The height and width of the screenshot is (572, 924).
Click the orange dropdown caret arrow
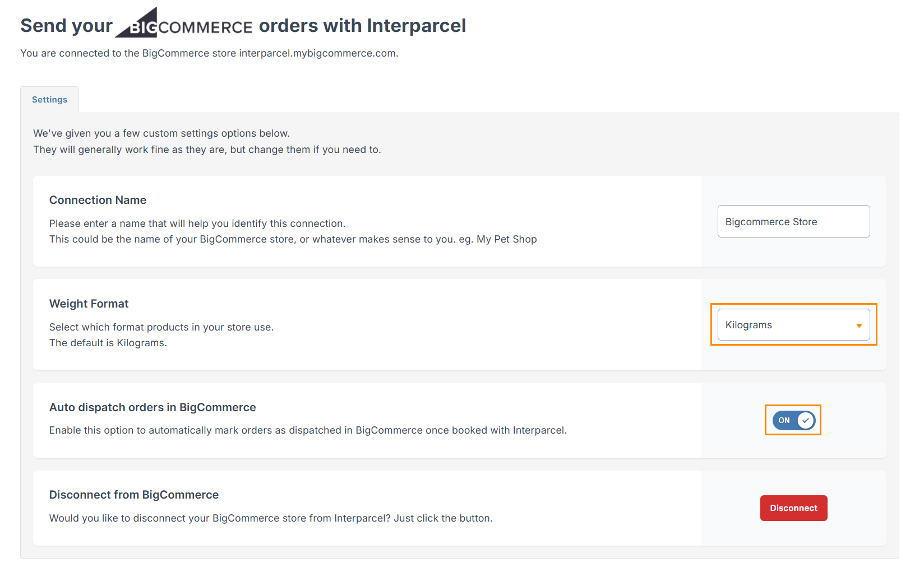click(x=858, y=325)
